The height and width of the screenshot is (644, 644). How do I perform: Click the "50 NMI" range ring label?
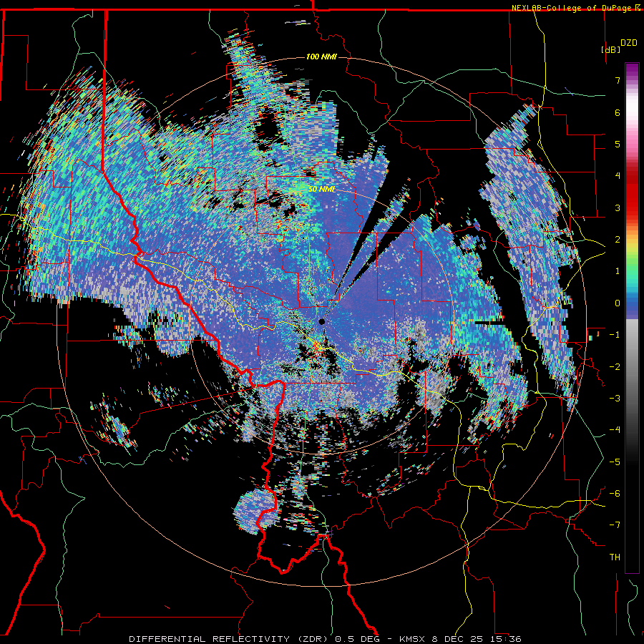coord(322,189)
